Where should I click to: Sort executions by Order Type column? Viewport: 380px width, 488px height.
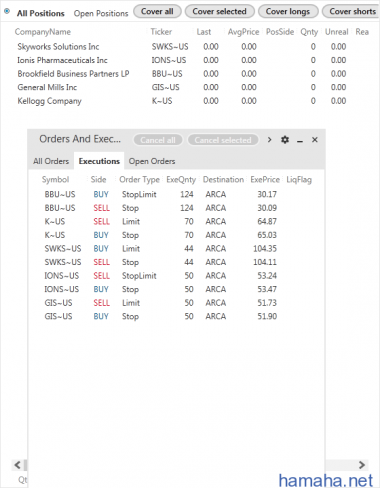click(x=139, y=180)
